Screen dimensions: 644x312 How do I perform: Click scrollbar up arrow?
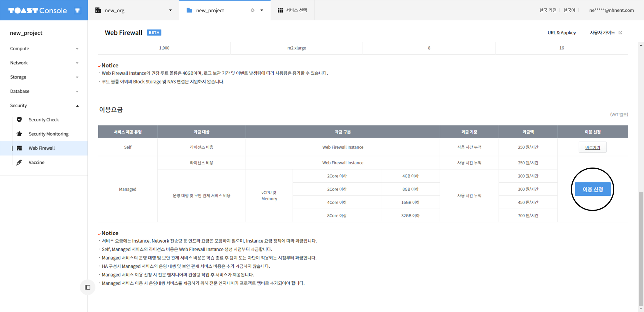(641, 45)
